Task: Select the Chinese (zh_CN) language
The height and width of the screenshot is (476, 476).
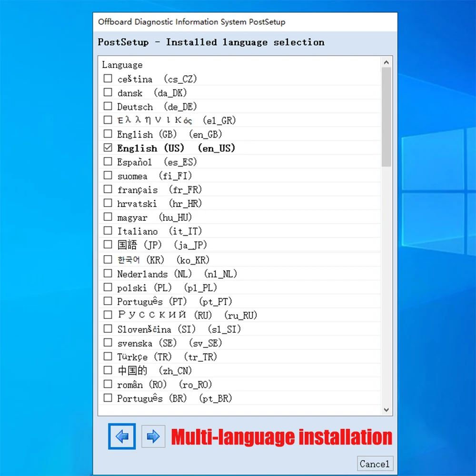Action: tap(108, 369)
